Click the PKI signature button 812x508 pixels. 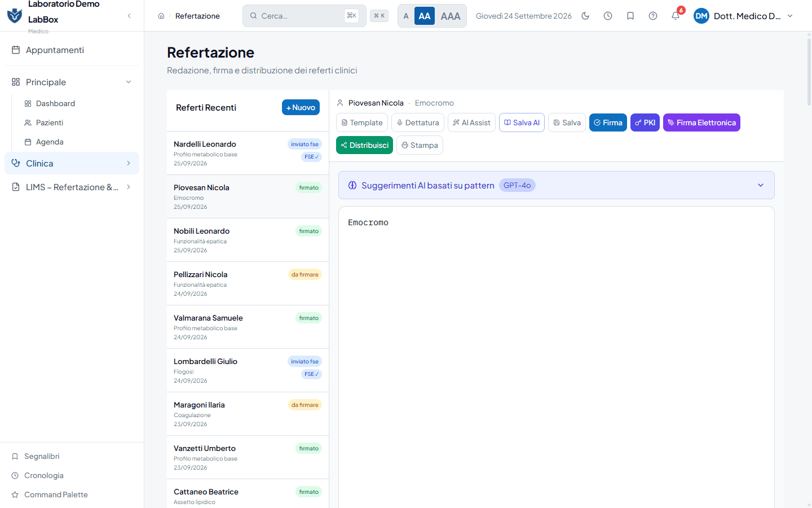click(x=645, y=122)
